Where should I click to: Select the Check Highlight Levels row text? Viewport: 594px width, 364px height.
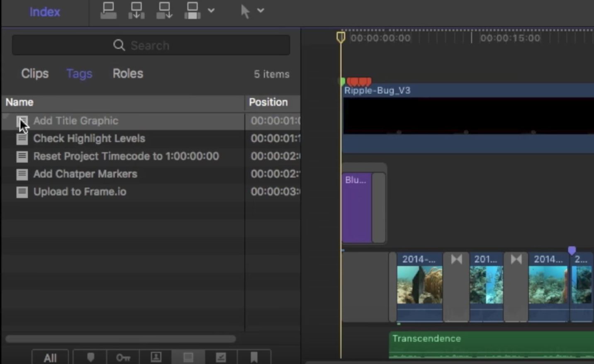coord(89,138)
